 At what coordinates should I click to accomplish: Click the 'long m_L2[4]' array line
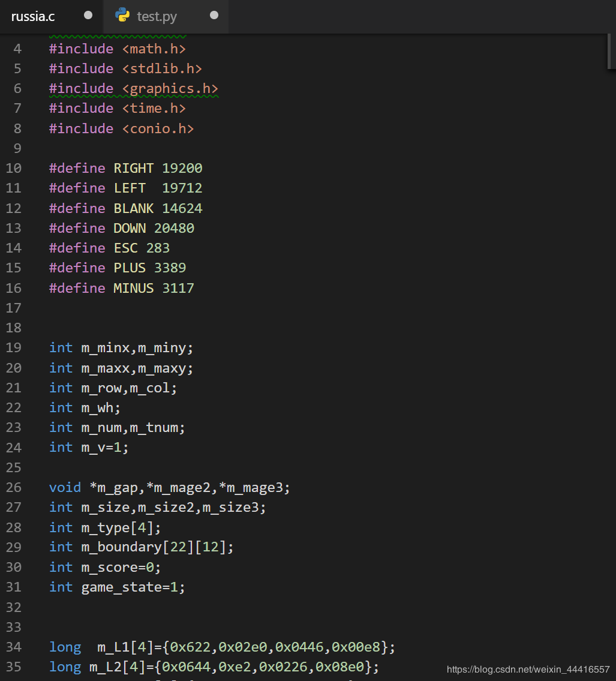[214, 667]
